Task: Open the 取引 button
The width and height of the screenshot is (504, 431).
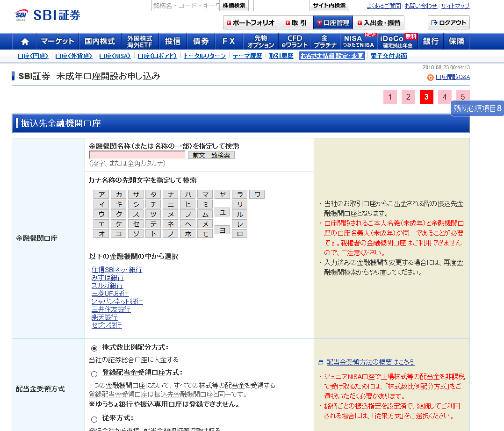Action: (295, 23)
